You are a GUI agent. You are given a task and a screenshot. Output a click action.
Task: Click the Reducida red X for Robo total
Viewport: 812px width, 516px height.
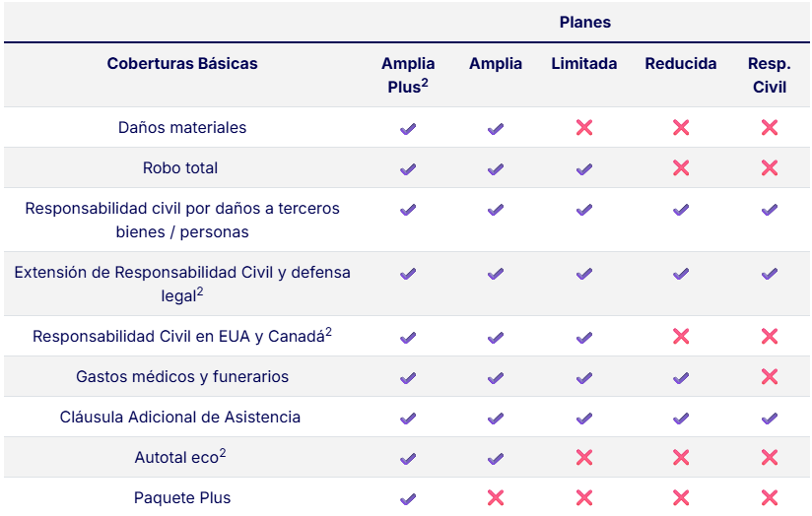(681, 168)
